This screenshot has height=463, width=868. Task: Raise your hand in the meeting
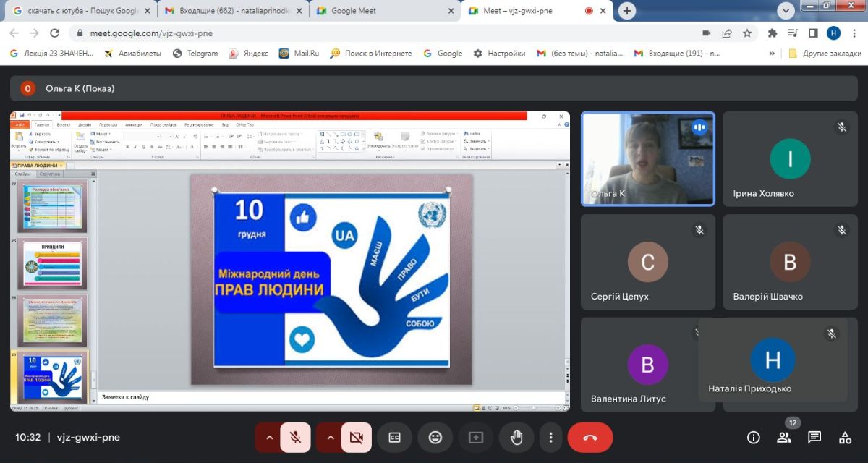[516, 437]
